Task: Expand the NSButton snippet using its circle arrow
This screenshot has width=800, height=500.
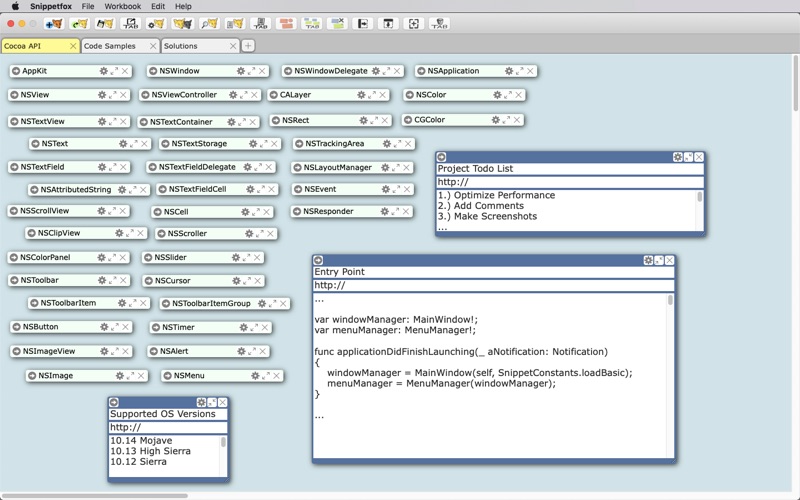Action: 16,327
